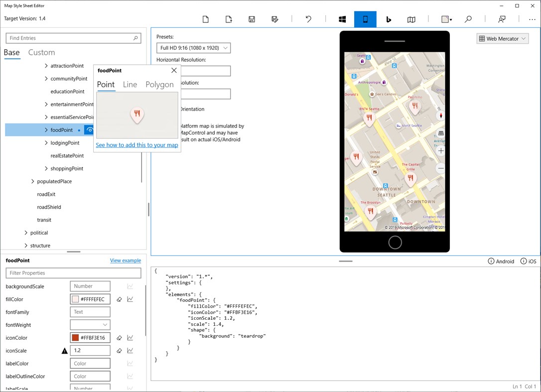Expand the populatedPlace tree node
541x392 pixels.
(x=33, y=181)
